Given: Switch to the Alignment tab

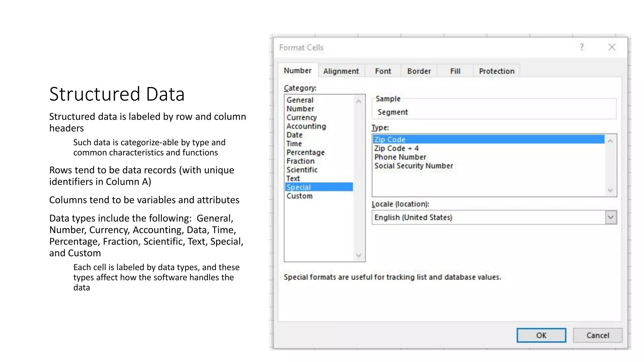Looking at the screenshot, I should click(341, 71).
